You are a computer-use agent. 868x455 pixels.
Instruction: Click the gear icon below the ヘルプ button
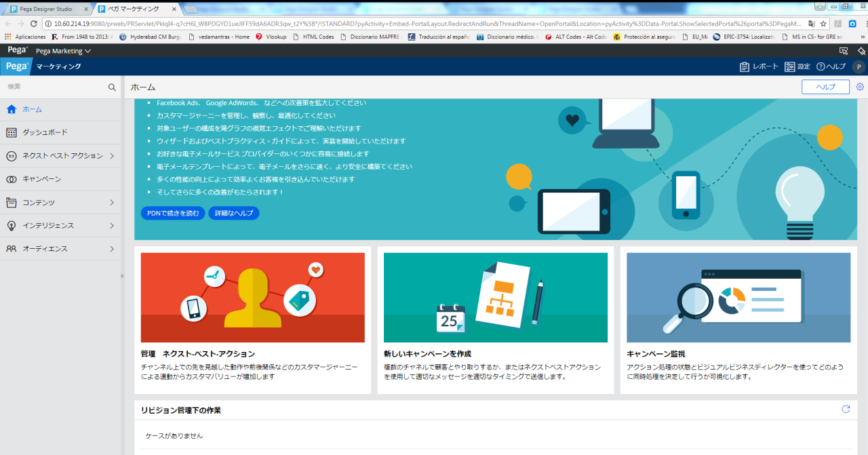(860, 87)
